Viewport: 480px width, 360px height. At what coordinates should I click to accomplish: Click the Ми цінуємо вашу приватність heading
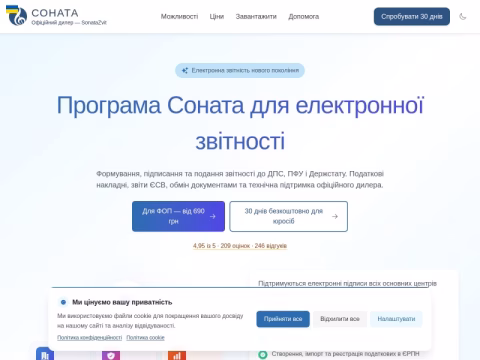click(122, 302)
